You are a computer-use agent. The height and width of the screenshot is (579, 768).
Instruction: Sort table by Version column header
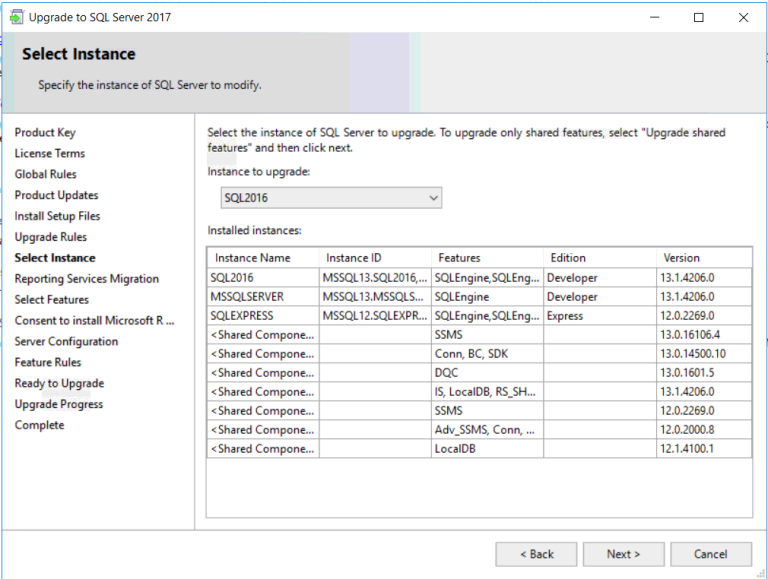click(x=702, y=258)
